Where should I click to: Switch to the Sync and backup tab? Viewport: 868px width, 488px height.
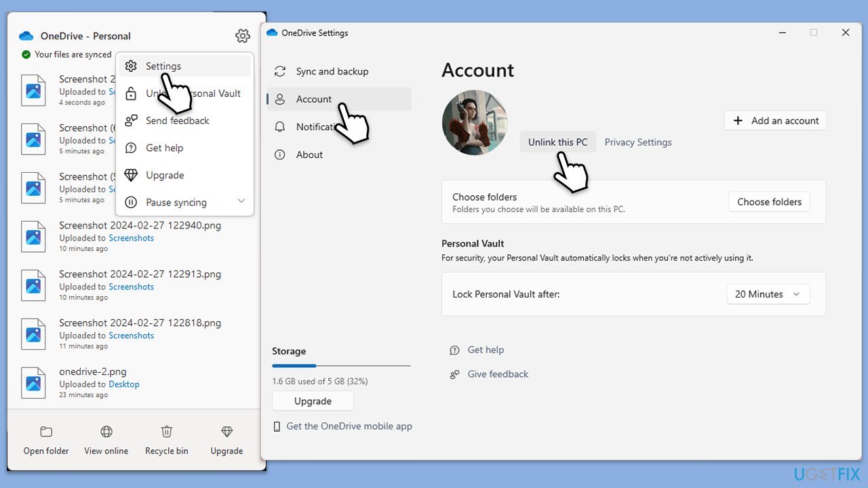339,71
